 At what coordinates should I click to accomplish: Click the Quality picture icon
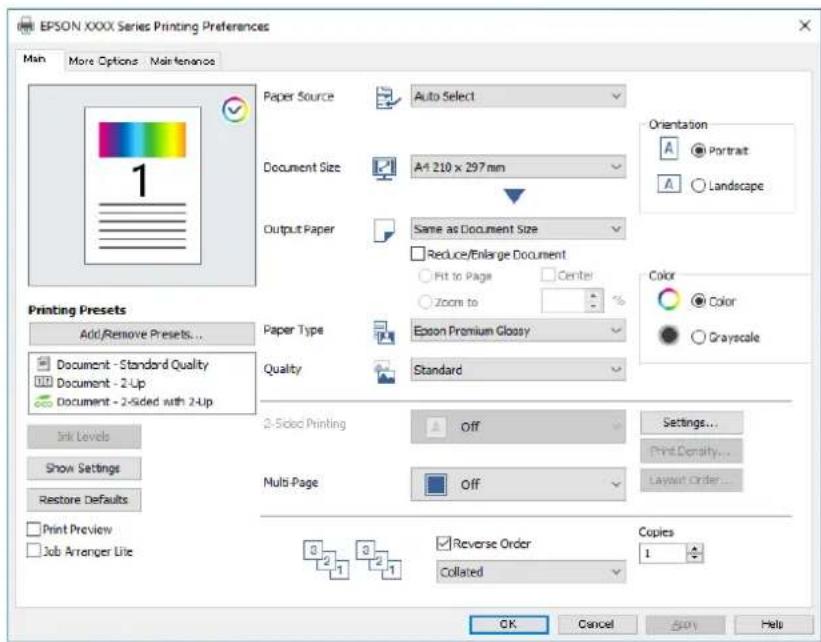[384, 372]
